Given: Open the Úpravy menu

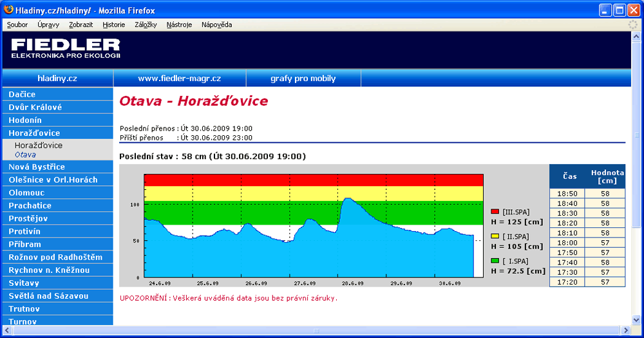Looking at the screenshot, I should tap(48, 24).
